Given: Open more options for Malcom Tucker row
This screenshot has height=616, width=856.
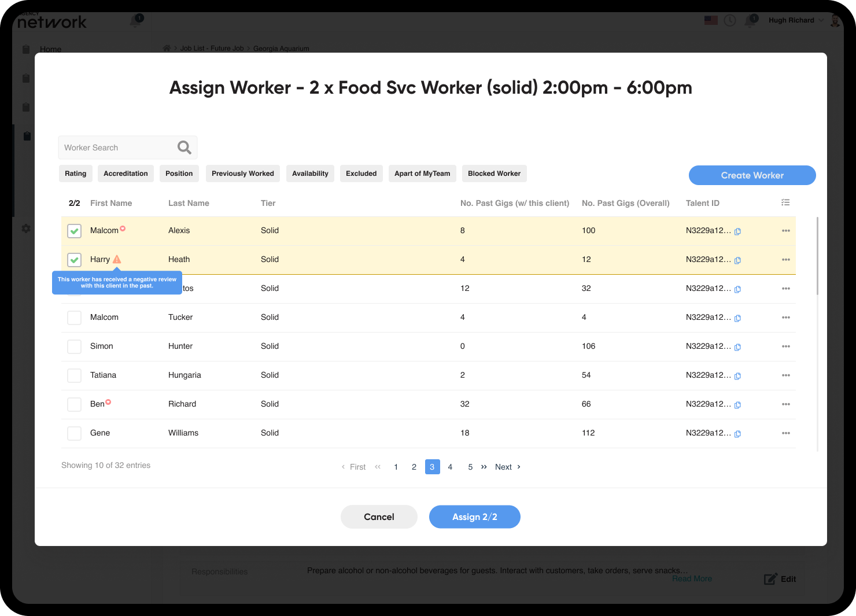Looking at the screenshot, I should click(785, 318).
